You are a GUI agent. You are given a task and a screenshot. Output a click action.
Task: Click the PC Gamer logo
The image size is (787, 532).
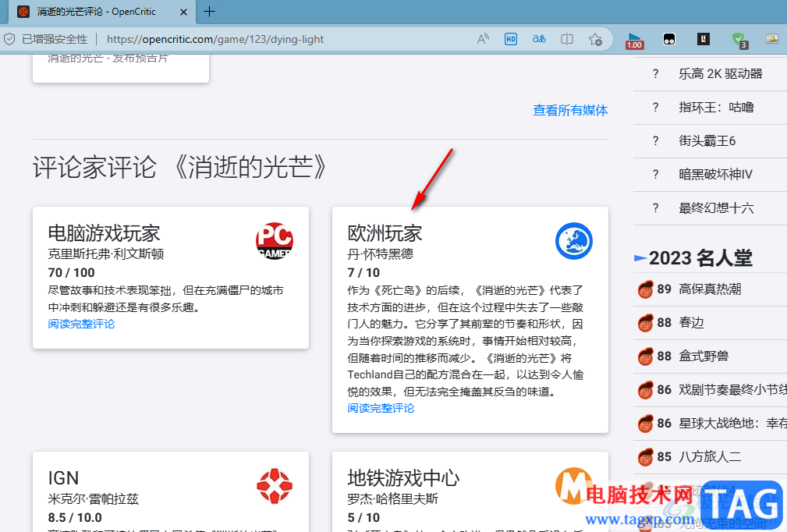click(275, 241)
